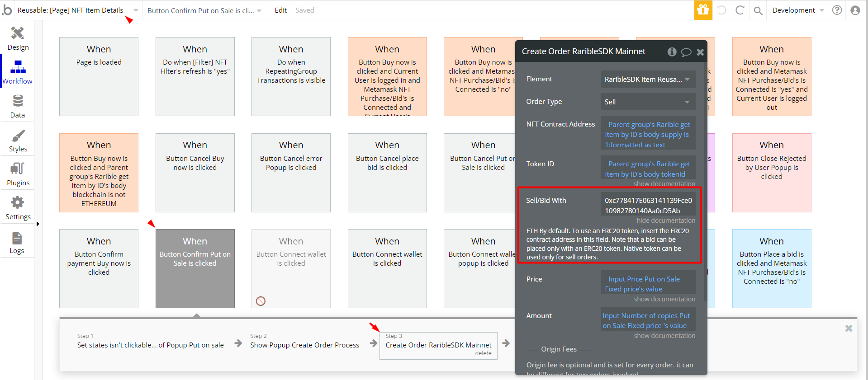
Task: Select Button Cancel Put on Sale event
Action: pyautogui.click(x=479, y=173)
